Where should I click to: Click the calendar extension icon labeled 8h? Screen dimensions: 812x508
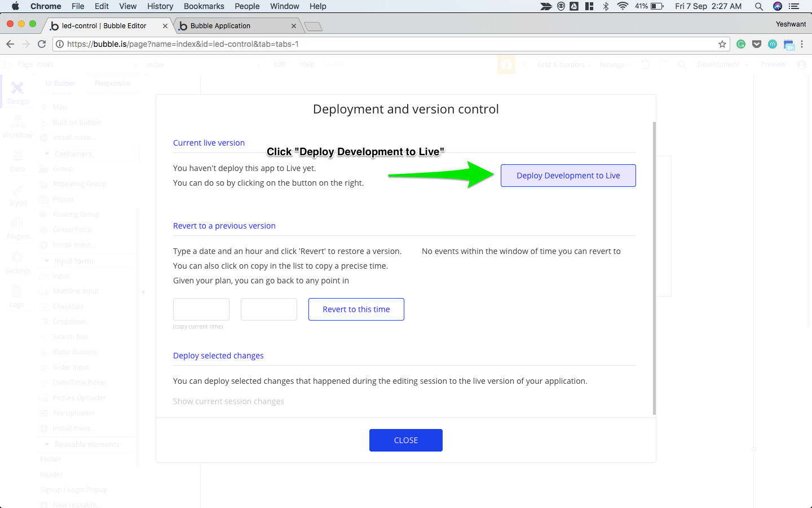coord(789,45)
